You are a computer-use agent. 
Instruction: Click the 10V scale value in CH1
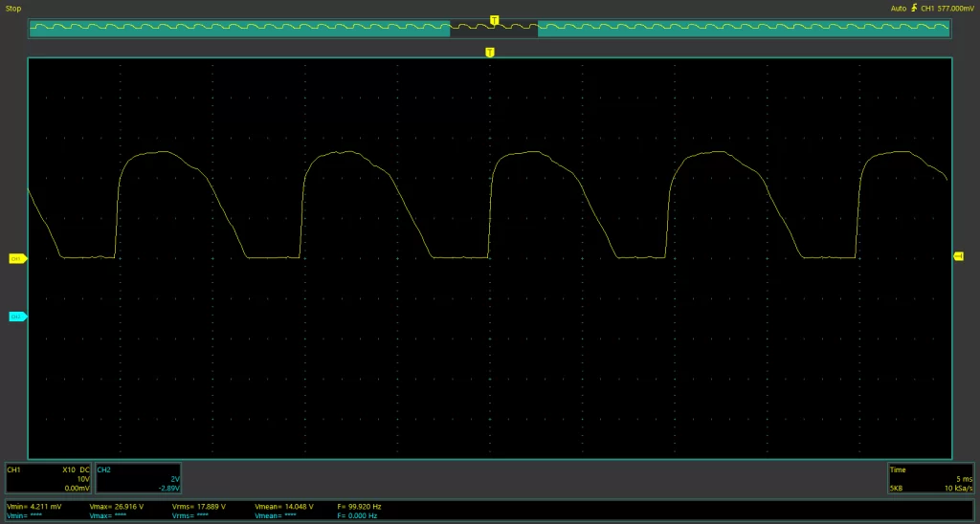pos(84,478)
